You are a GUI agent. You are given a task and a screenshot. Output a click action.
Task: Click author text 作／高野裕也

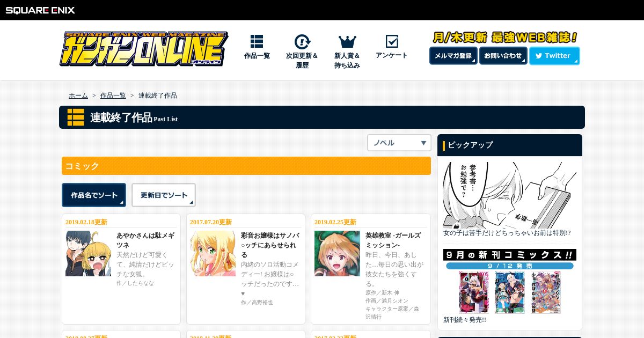[x=257, y=302]
